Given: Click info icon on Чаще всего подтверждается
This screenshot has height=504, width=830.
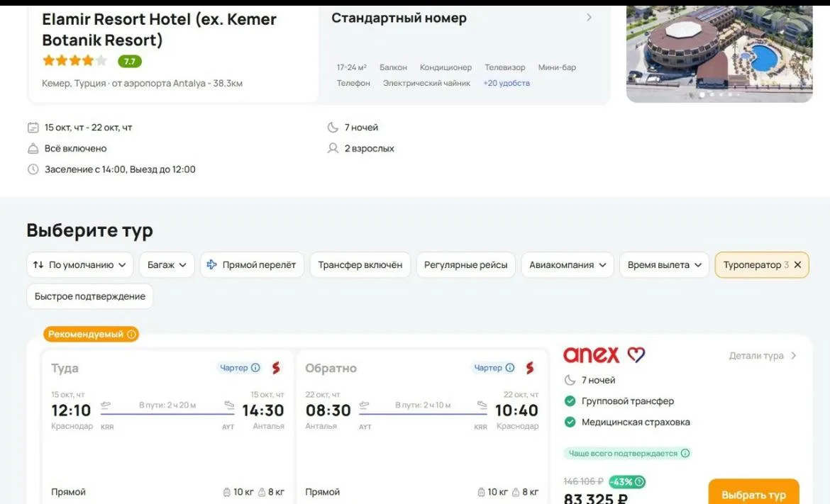Looking at the screenshot, I should click(685, 453).
